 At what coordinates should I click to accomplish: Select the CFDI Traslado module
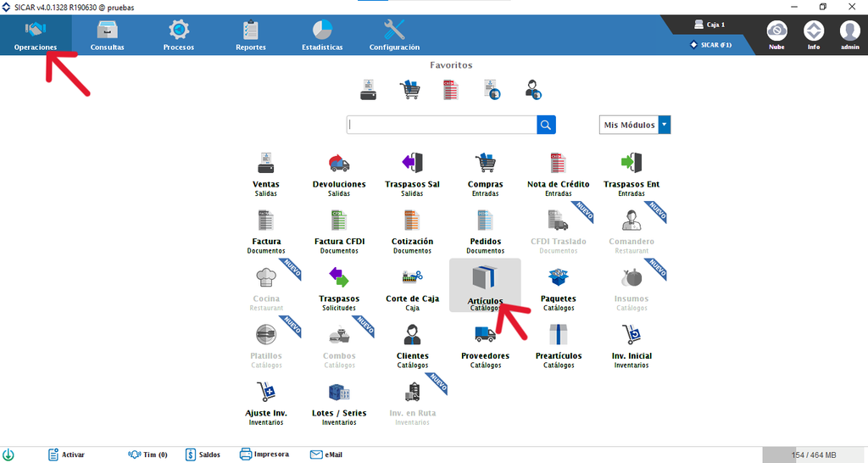(559, 231)
